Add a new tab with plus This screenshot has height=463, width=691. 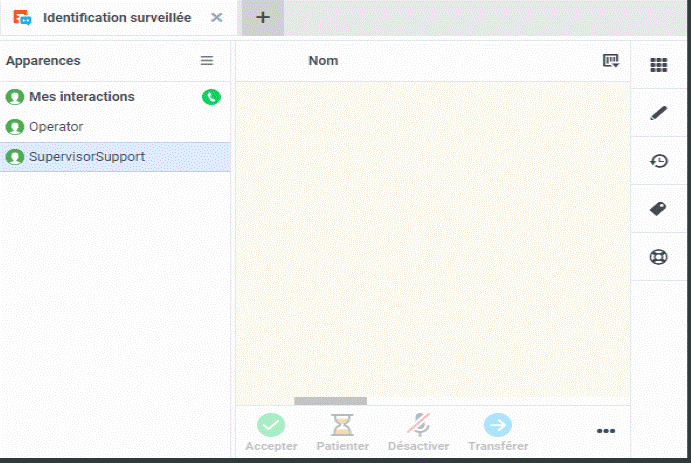click(x=263, y=18)
